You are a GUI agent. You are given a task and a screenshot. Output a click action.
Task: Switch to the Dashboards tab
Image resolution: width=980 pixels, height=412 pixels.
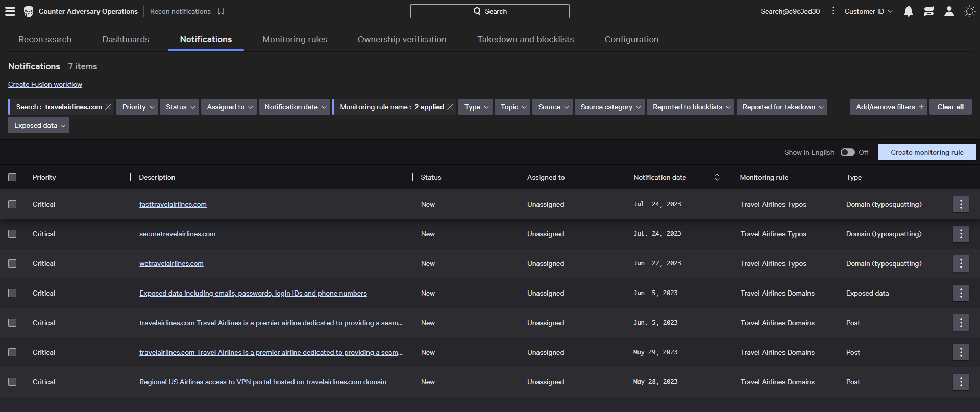[x=126, y=39]
